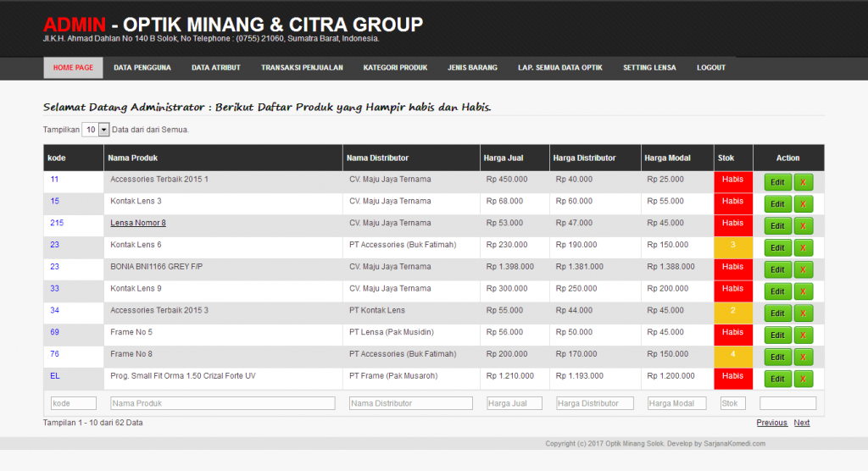Delete Kontak Lens 6 via X button
Screen dimensions: 868x471
tap(803, 248)
